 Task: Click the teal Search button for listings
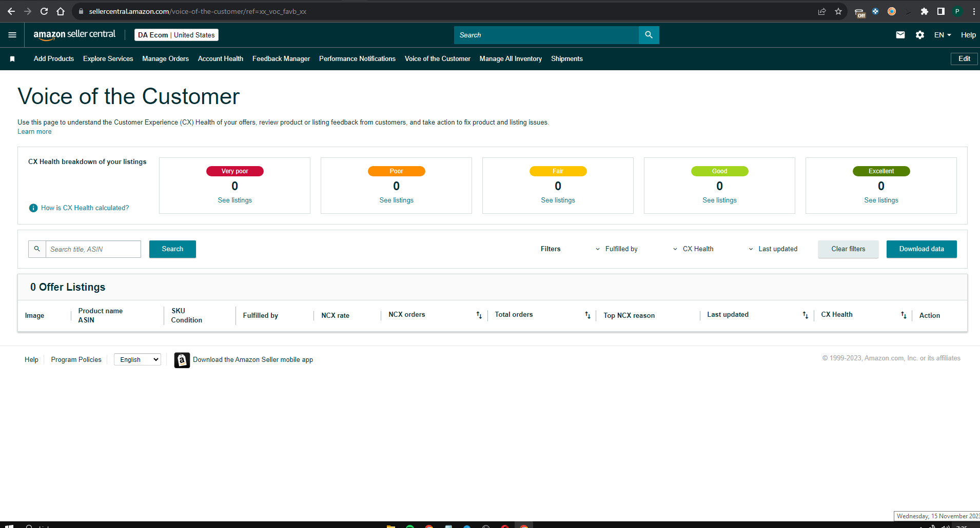tap(172, 249)
